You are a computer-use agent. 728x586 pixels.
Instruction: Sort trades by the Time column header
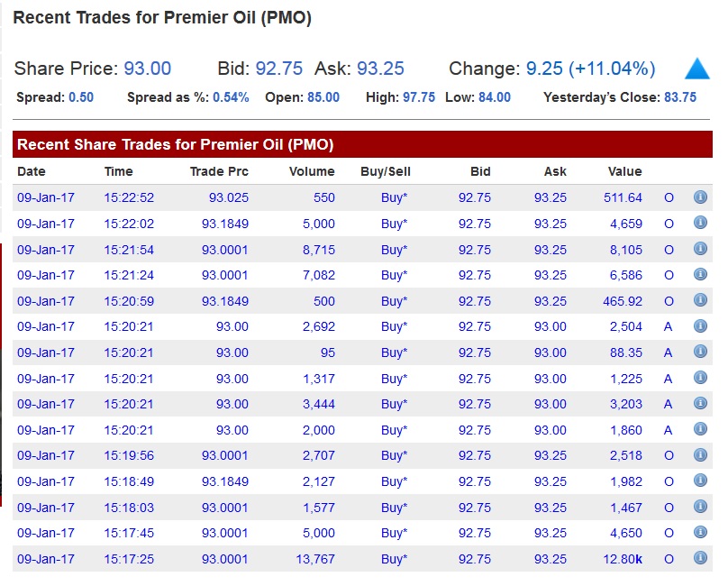pos(118,171)
